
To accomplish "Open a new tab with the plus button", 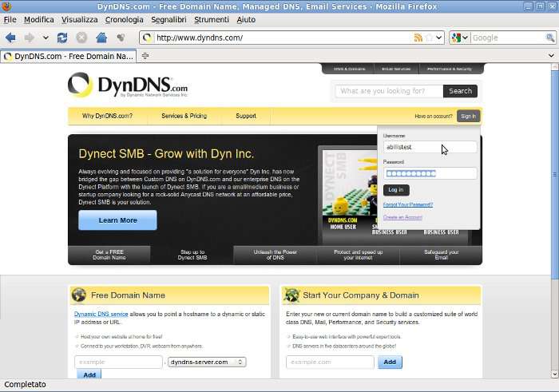I will pos(145,56).
